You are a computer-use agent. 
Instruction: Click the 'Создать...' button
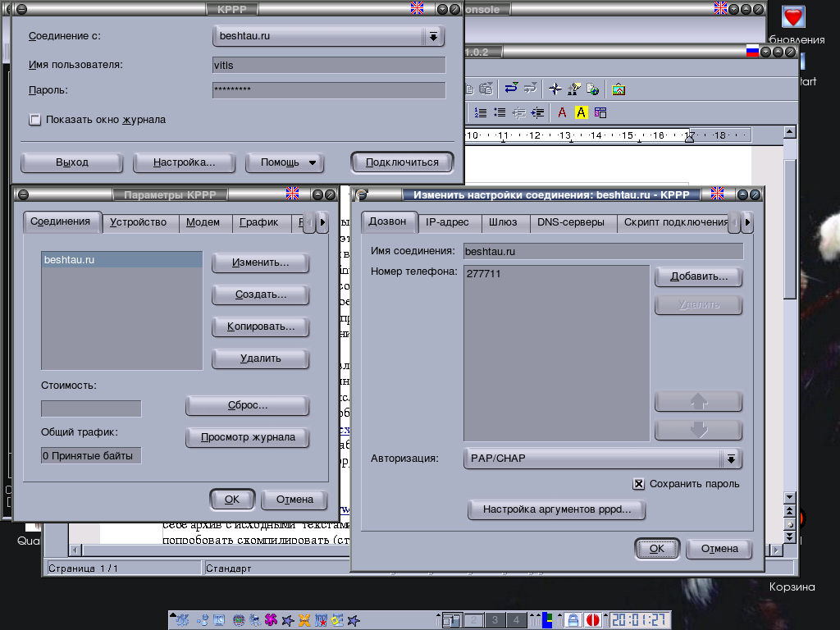pos(260,294)
